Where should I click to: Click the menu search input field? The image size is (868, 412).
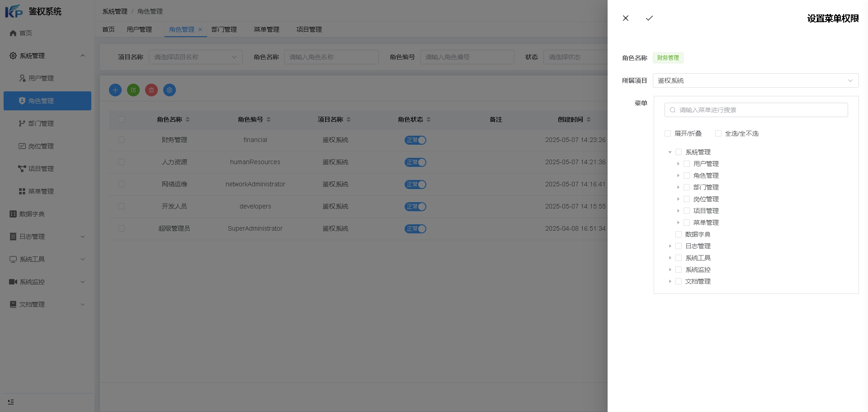pos(759,110)
